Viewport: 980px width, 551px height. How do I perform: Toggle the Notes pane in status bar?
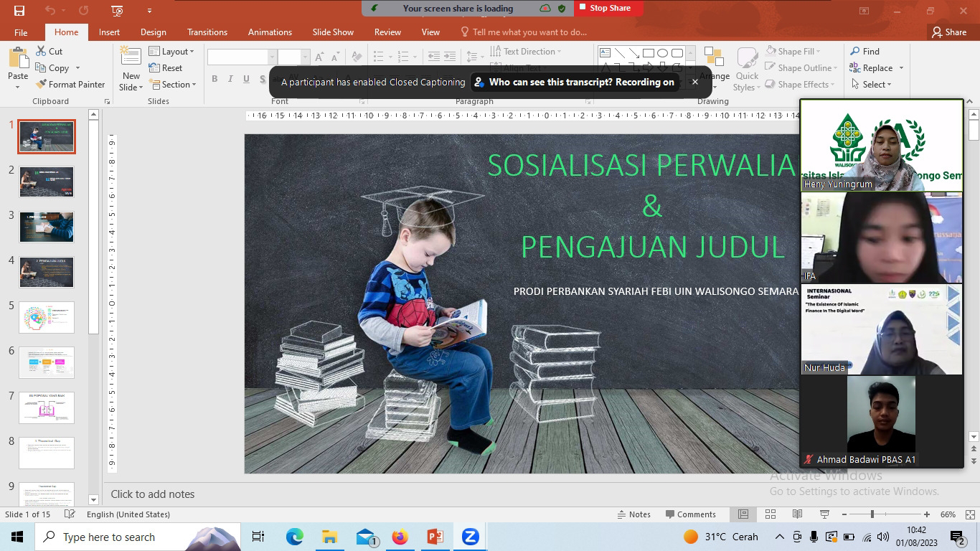[634, 514]
